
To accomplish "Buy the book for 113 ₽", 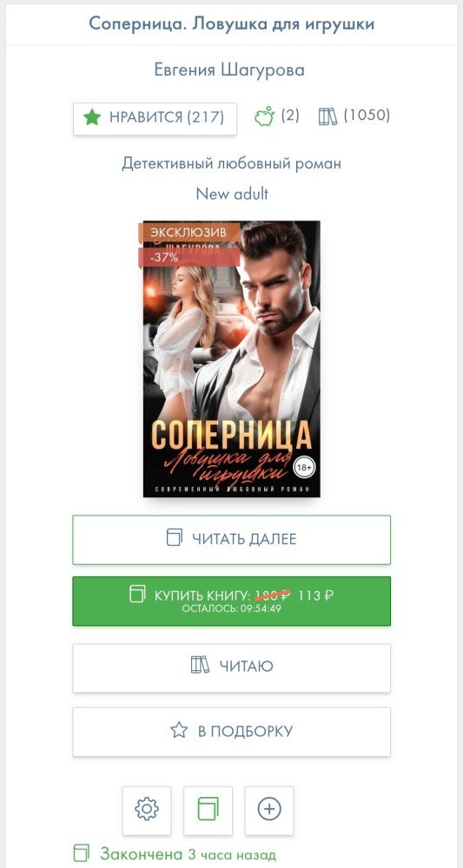I will pos(231,602).
